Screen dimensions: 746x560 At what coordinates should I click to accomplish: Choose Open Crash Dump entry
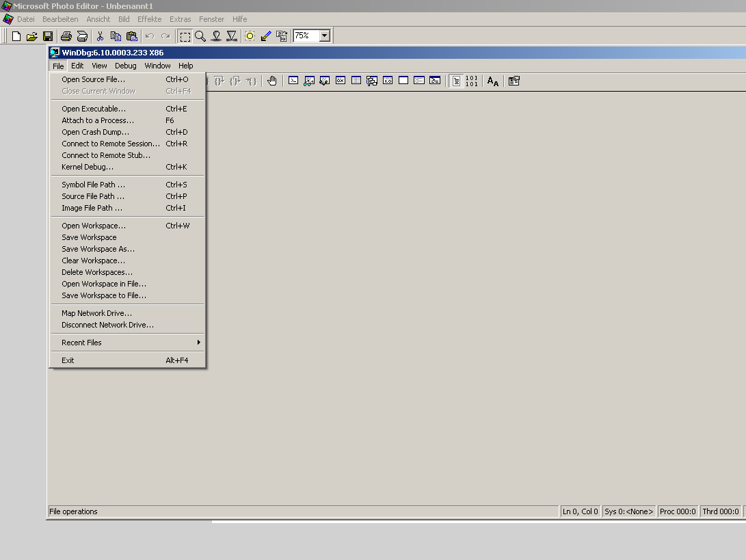(127, 132)
